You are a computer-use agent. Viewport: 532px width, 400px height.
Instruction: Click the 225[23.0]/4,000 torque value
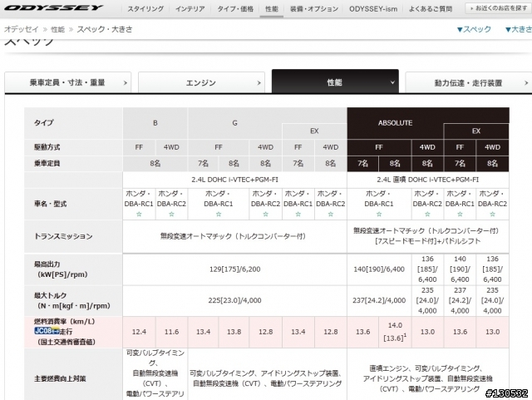pyautogui.click(x=234, y=300)
